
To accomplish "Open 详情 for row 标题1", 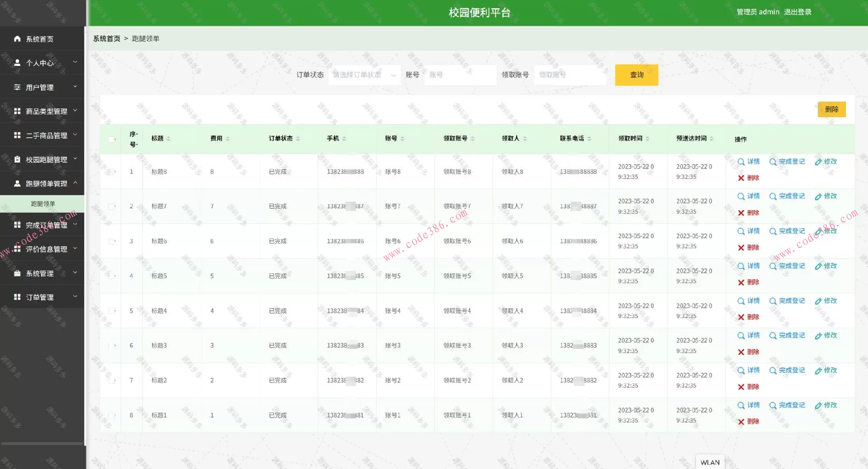I will [x=749, y=405].
